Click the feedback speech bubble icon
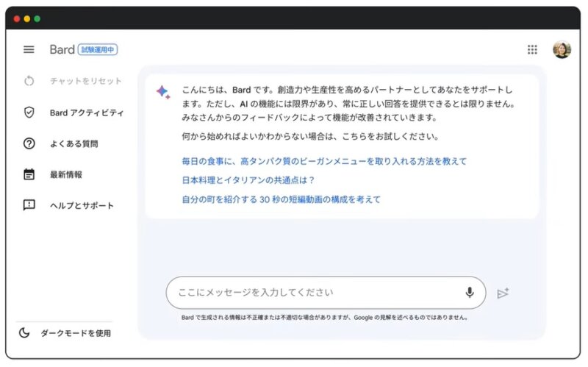Image resolution: width=588 pixels, height=367 pixels. pos(29,205)
